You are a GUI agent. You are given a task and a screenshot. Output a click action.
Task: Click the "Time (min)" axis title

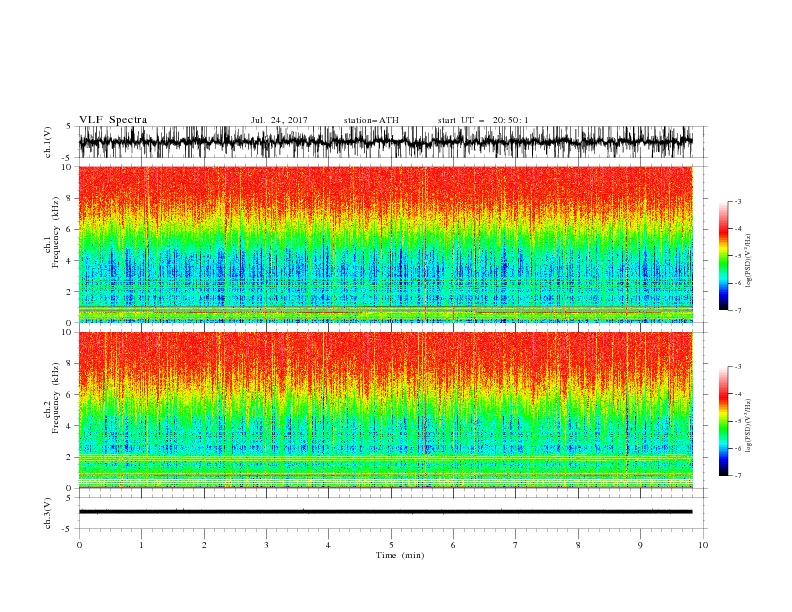pos(400,555)
